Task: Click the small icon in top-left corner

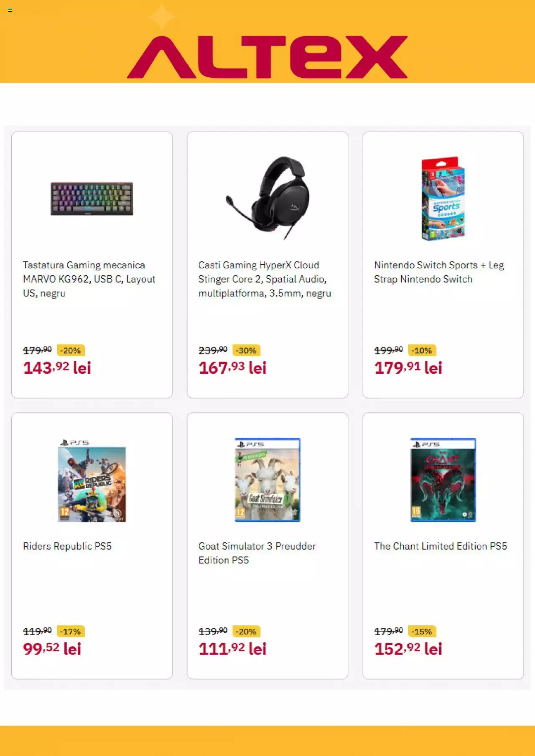Action: 10,10
